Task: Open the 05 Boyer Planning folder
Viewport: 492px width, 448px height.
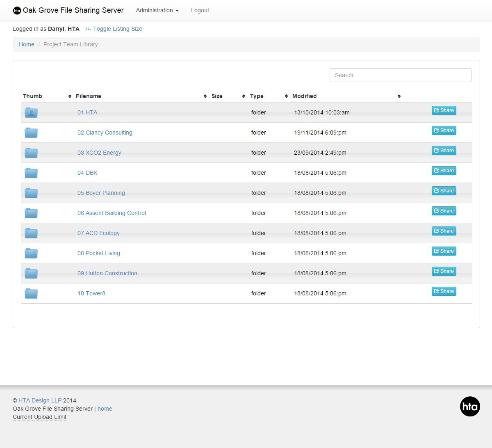Action: pyautogui.click(x=101, y=193)
